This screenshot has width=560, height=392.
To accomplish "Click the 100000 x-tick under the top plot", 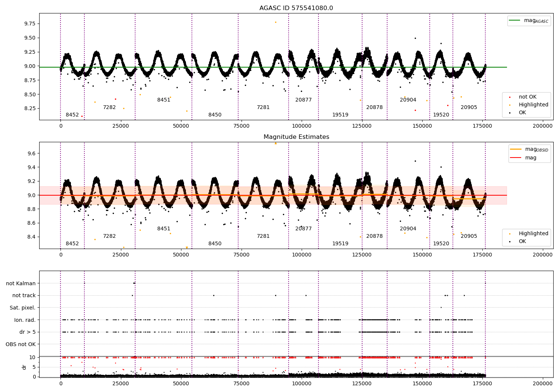I will [x=301, y=126].
